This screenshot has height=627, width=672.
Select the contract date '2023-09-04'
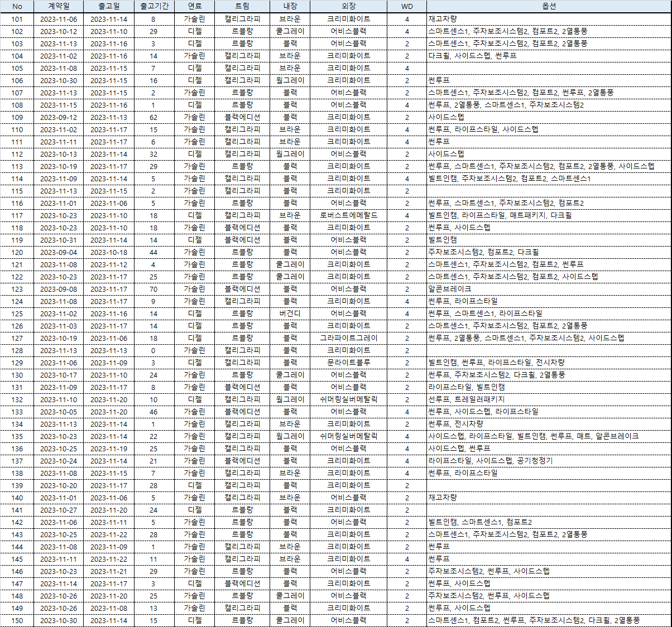pyautogui.click(x=59, y=252)
